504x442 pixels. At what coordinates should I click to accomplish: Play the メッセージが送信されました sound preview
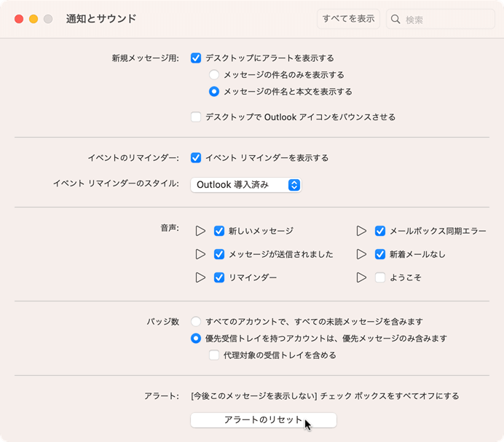(x=201, y=254)
